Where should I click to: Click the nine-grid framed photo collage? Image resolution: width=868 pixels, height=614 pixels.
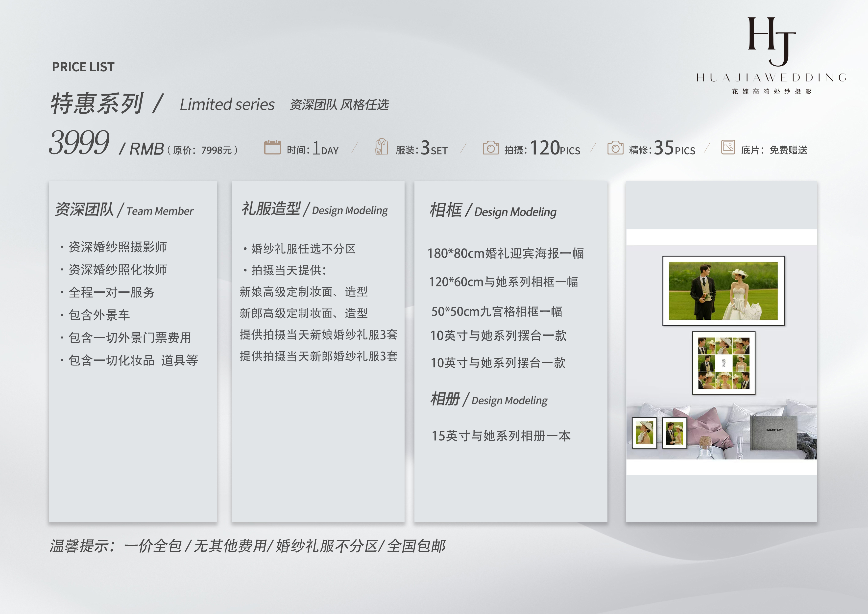[x=723, y=363]
